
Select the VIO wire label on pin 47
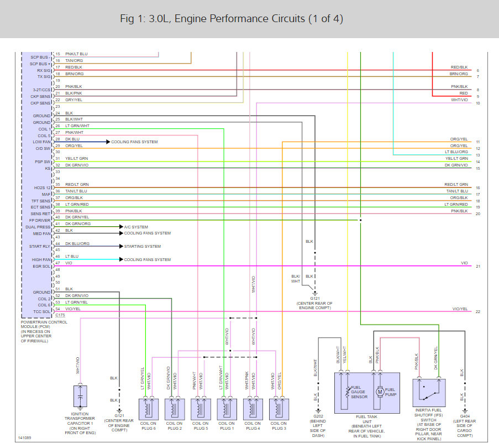point(67,263)
